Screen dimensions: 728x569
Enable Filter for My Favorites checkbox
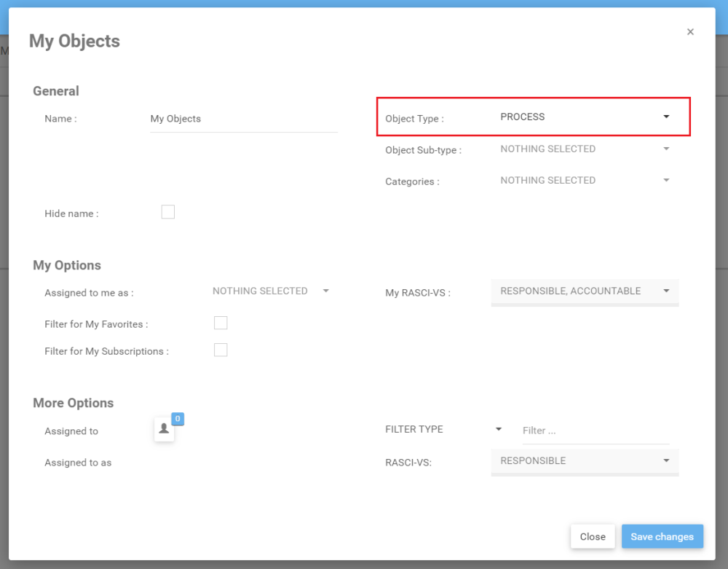[x=221, y=323]
